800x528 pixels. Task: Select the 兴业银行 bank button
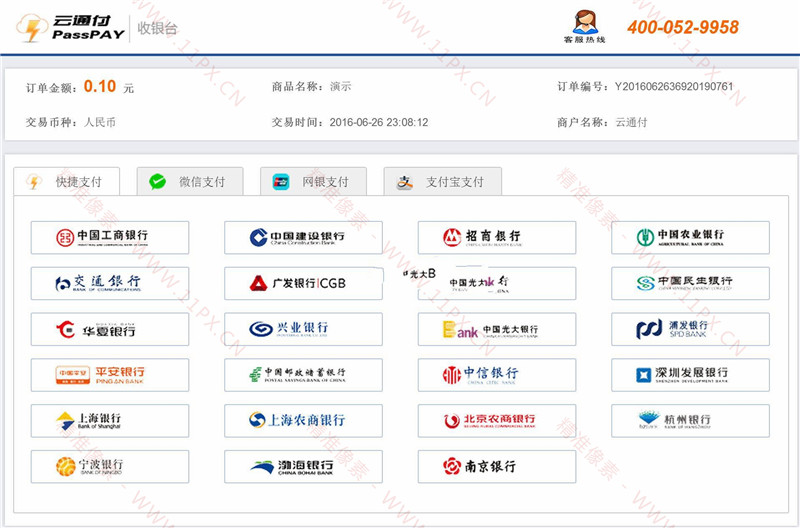click(x=303, y=329)
